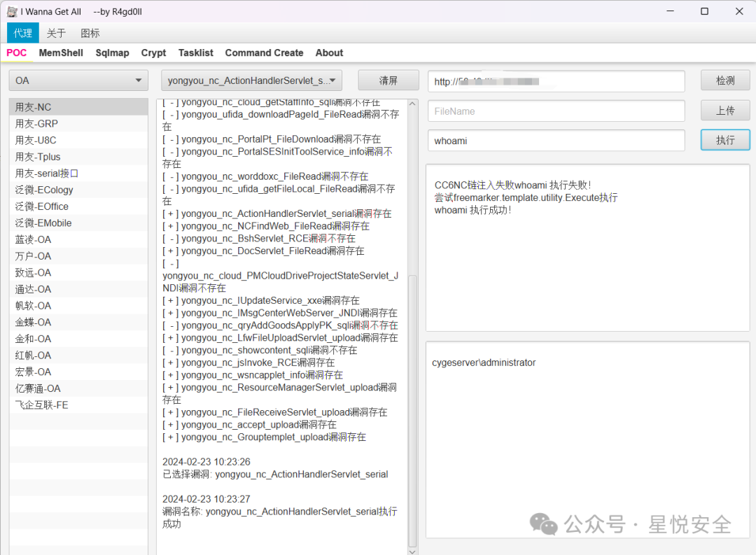The height and width of the screenshot is (555, 756).
Task: Click the 上传 upload button
Action: [x=725, y=111]
